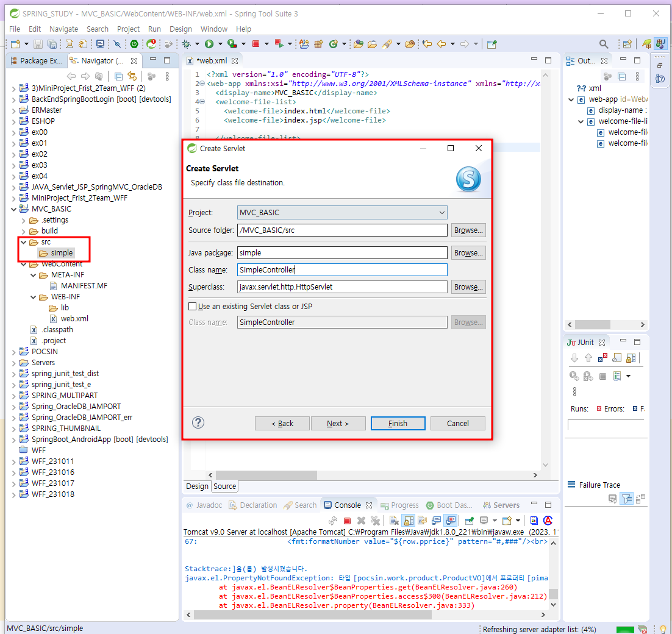Click the Cancel button
This screenshot has width=672, height=634.
coord(458,423)
